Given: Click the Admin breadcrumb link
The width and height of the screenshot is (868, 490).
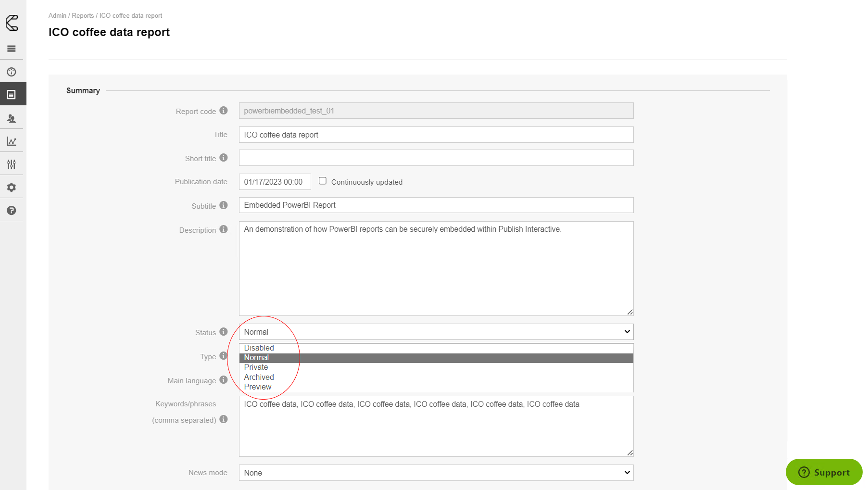Looking at the screenshot, I should point(57,16).
